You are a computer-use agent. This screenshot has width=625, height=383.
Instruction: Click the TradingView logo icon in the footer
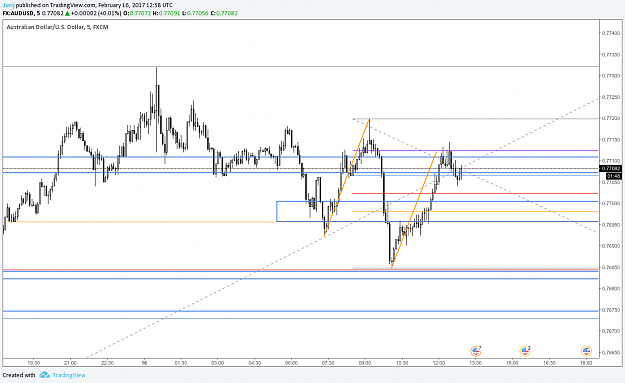44,375
